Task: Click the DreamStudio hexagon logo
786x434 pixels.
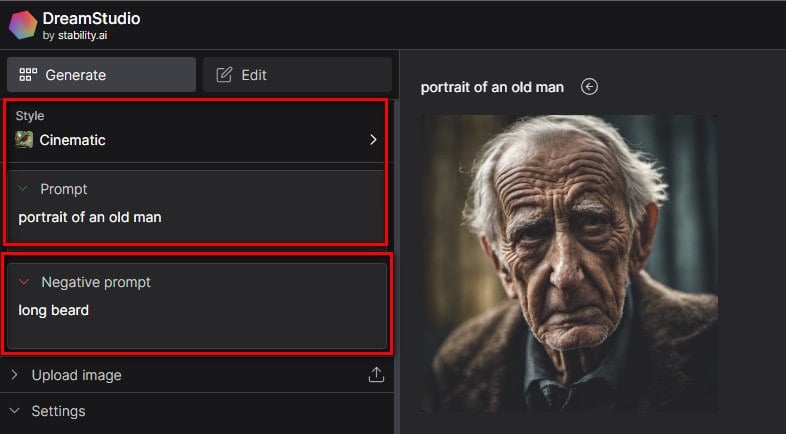Action: 23,25
